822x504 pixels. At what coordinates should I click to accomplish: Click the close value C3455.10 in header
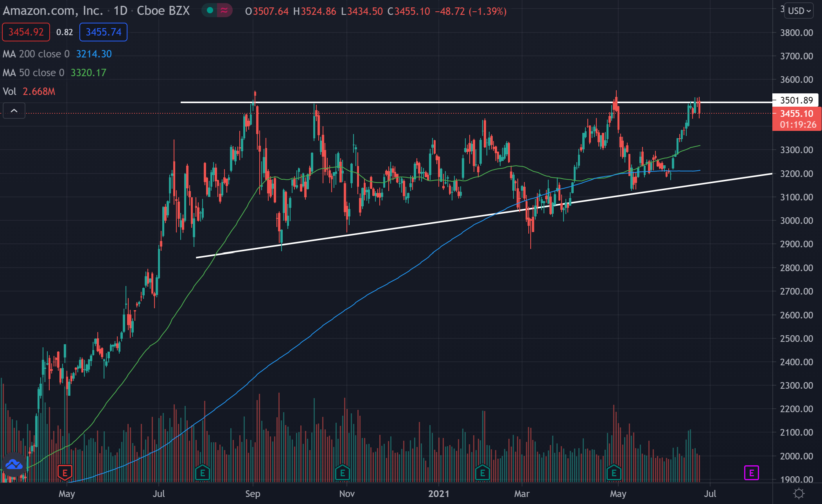(x=409, y=11)
